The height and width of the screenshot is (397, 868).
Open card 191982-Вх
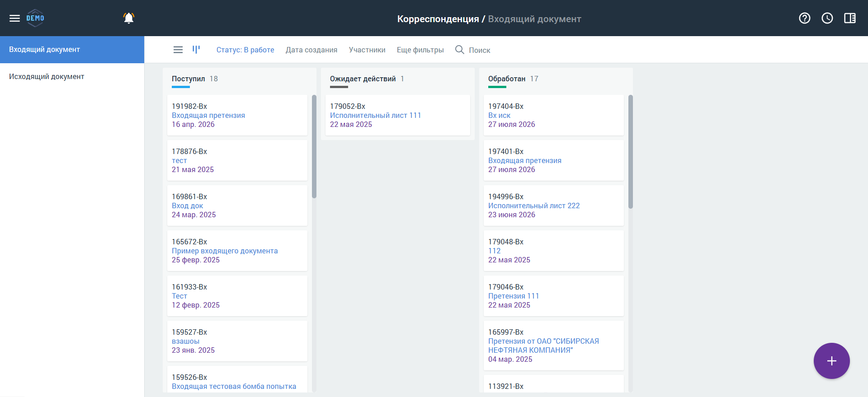tap(237, 115)
